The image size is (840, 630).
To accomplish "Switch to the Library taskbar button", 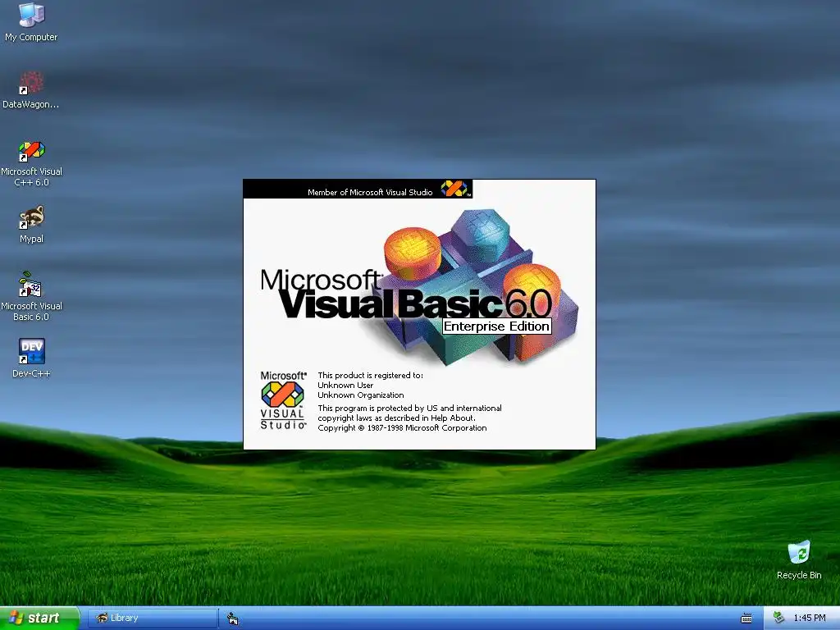I will (153, 618).
